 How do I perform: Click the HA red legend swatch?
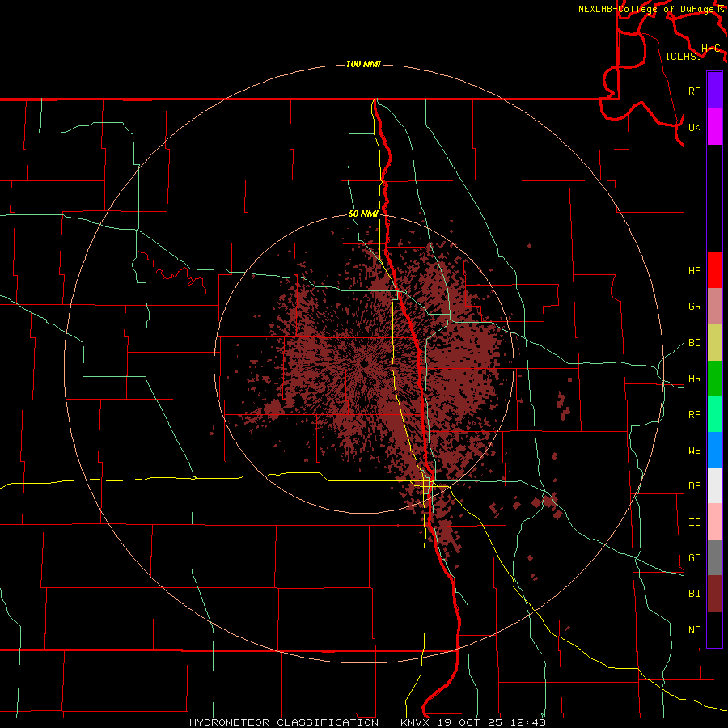coord(714,270)
